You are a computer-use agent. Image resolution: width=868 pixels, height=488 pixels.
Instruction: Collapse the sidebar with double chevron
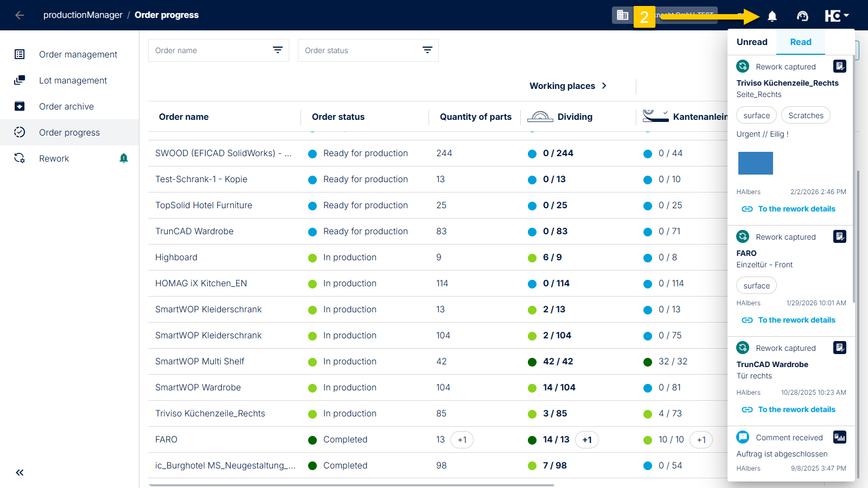pyautogui.click(x=20, y=472)
